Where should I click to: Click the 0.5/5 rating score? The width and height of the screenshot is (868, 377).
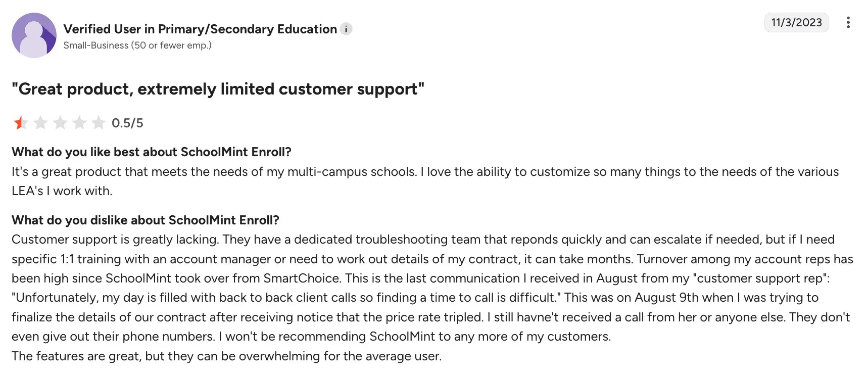[126, 122]
